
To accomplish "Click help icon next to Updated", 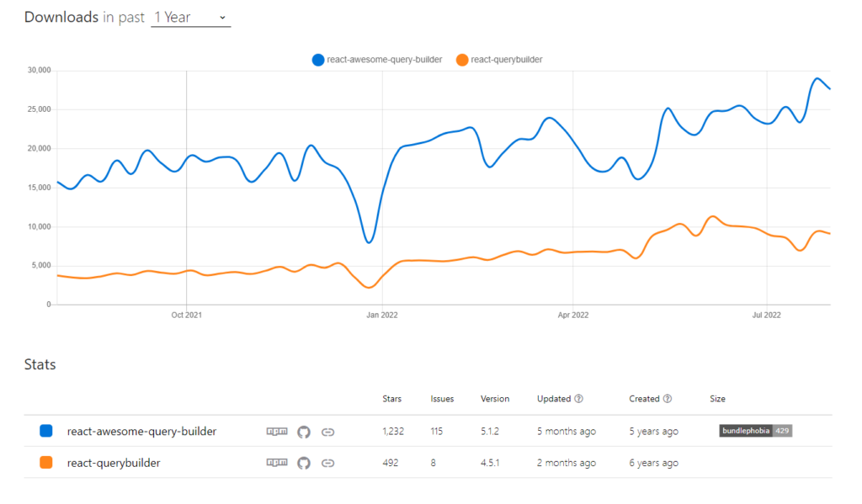I will tap(579, 399).
